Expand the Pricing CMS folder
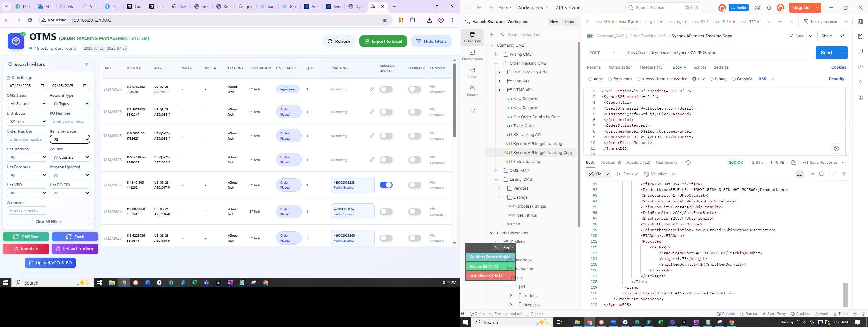The height and width of the screenshot is (327, 868). [495, 54]
